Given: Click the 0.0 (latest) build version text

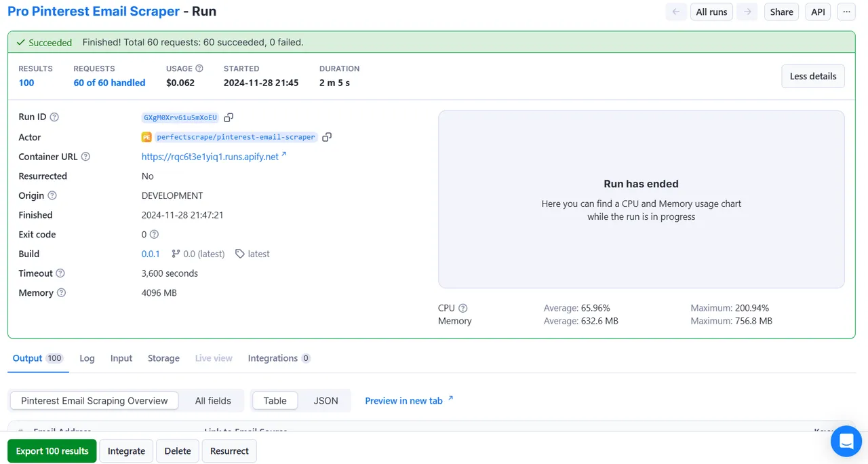Looking at the screenshot, I should point(204,254).
